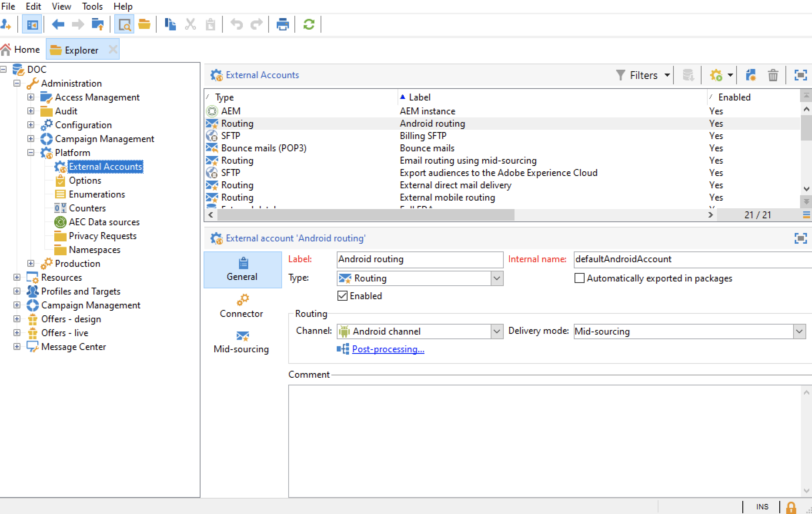The width and height of the screenshot is (812, 514).
Task: Check Automatically exported in packages
Action: pyautogui.click(x=579, y=278)
